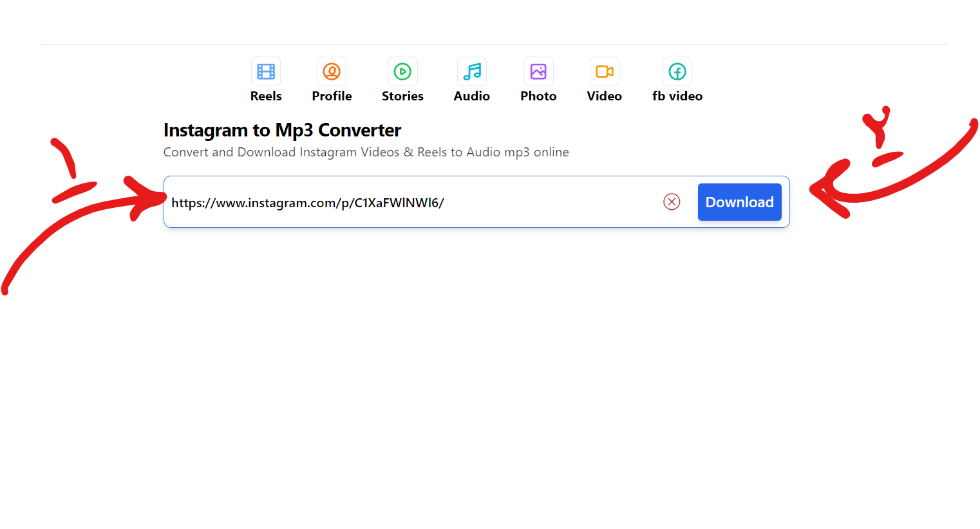This screenshot has width=980, height=529.
Task: Choose the Stories play icon
Action: tap(402, 71)
